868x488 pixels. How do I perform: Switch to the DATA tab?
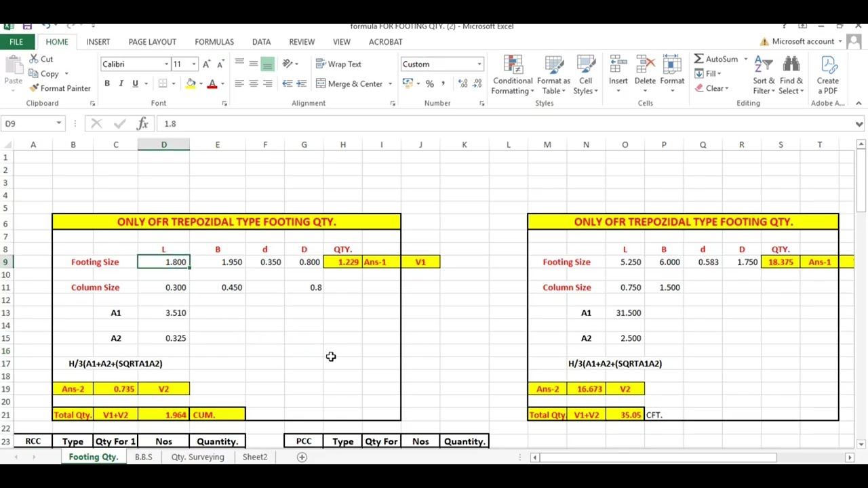coord(261,41)
